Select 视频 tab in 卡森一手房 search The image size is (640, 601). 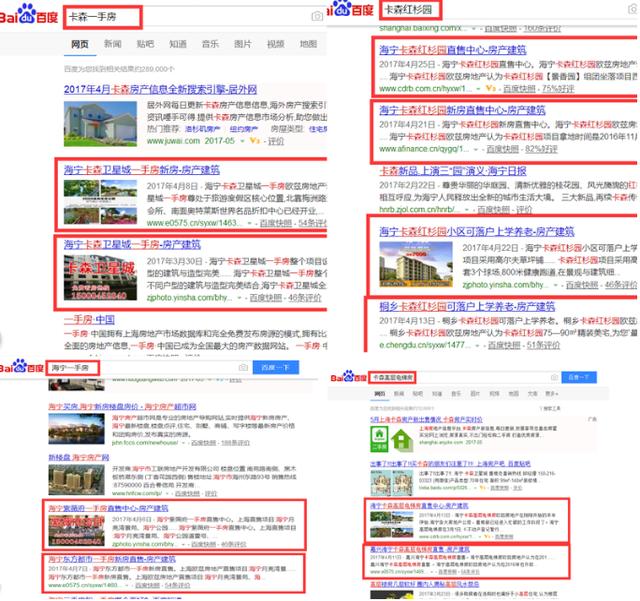(x=275, y=44)
